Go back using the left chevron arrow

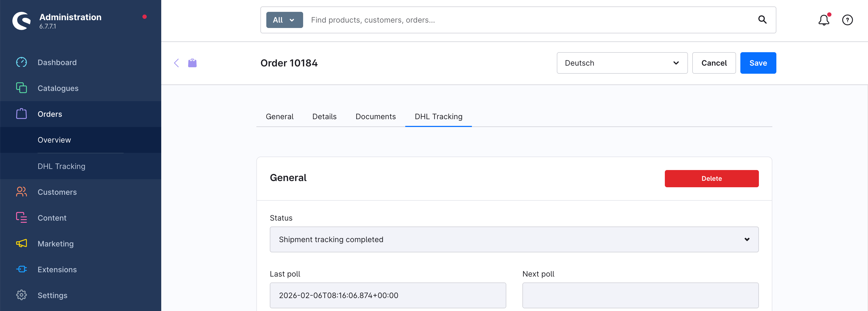[x=176, y=63]
